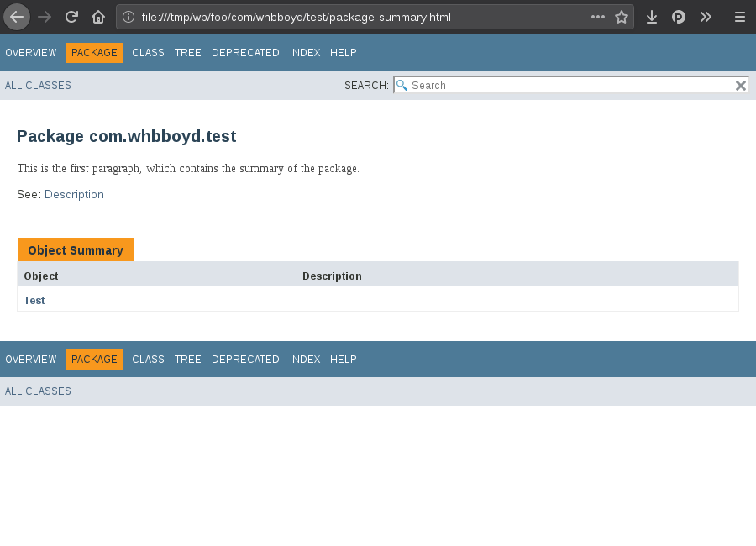The width and height of the screenshot is (756, 546).
Task: Open the browser home icon
Action: tap(98, 18)
